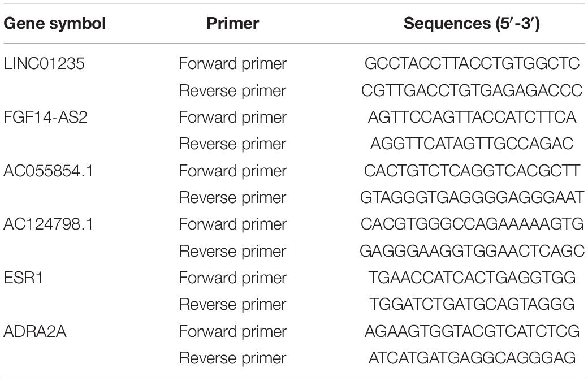Select the AC055854.1 gene symbol cell
The width and height of the screenshot is (588, 381).
click(49, 171)
